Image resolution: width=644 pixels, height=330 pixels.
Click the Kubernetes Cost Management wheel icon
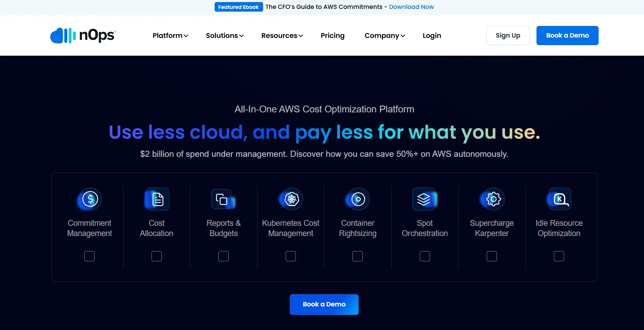(291, 199)
